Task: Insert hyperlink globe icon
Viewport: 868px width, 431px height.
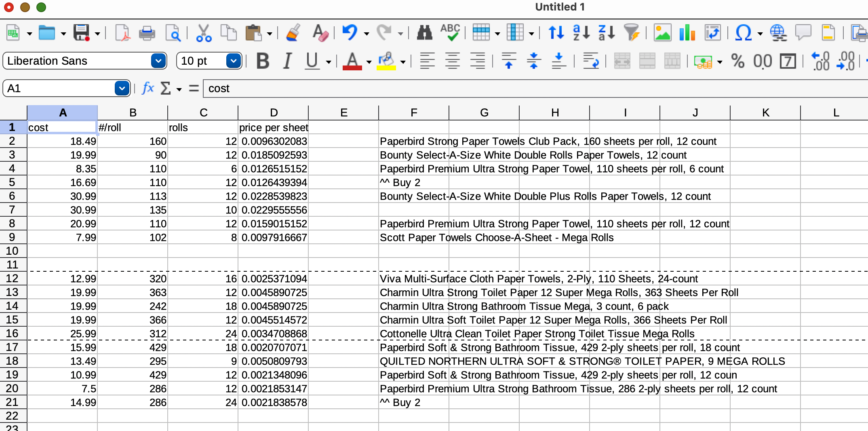Action: (778, 33)
